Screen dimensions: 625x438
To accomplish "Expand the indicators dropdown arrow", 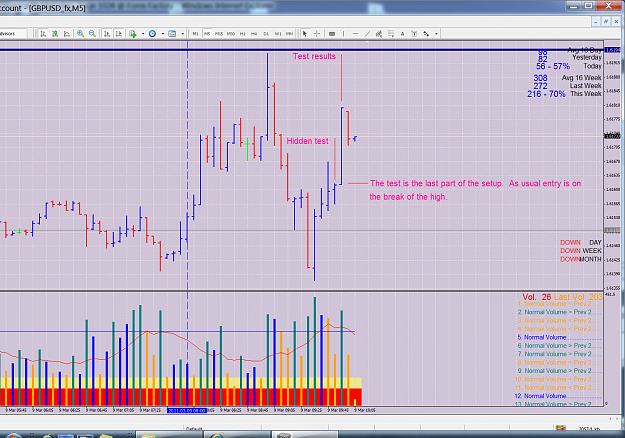I will (143, 34).
